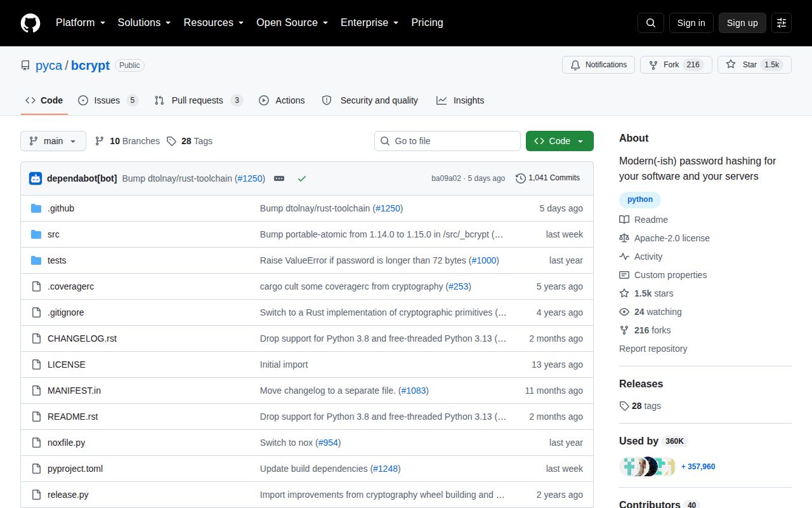Image resolution: width=812 pixels, height=508 pixels.
Task: Click the commit history clock icon
Action: pos(521,178)
